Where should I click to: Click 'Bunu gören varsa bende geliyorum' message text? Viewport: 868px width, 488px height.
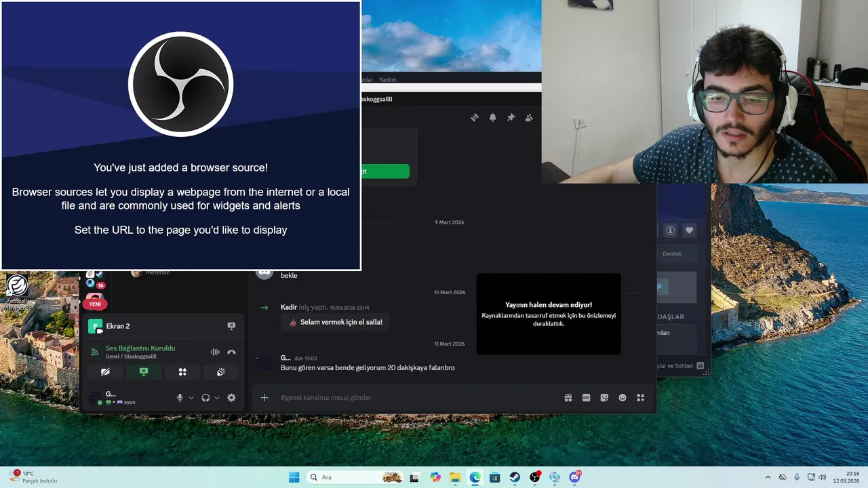coord(368,367)
